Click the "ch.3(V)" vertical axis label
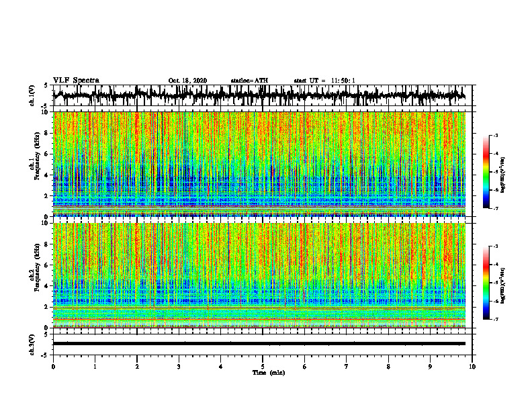This screenshot has height=411, width=532. pyautogui.click(x=32, y=345)
